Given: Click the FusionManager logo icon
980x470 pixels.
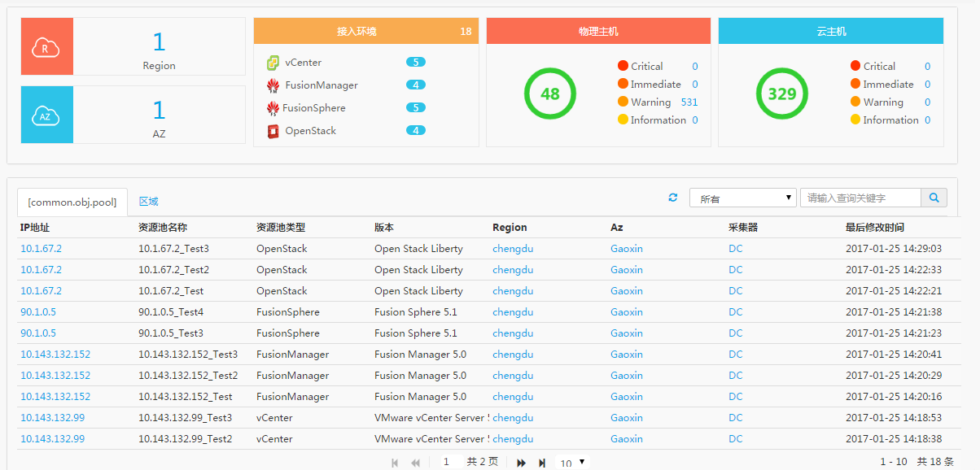Looking at the screenshot, I should click(273, 85).
